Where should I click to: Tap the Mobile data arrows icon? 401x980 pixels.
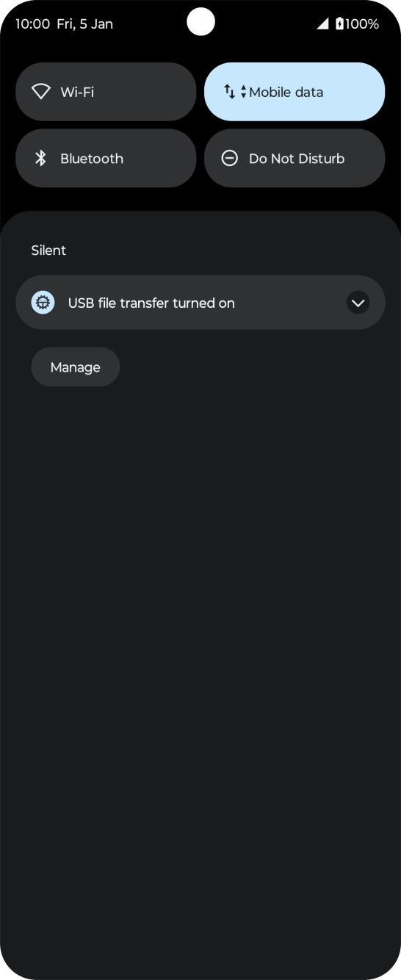(x=230, y=92)
